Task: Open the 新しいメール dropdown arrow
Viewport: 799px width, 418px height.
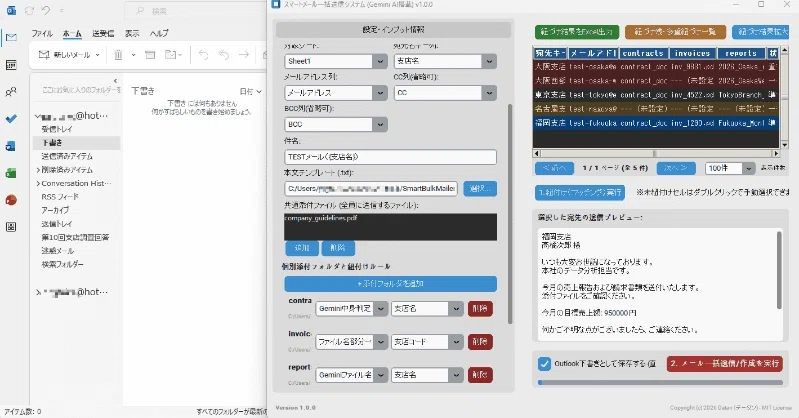Action: click(97, 55)
